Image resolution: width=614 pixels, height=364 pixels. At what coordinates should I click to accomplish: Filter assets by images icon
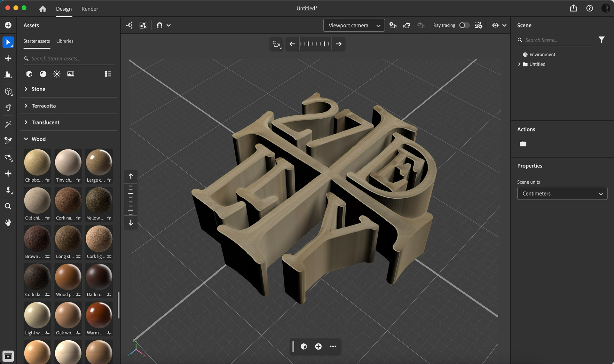pos(71,74)
